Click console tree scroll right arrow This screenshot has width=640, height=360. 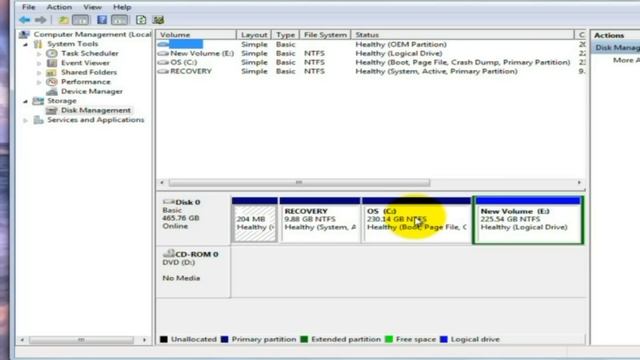point(144,340)
